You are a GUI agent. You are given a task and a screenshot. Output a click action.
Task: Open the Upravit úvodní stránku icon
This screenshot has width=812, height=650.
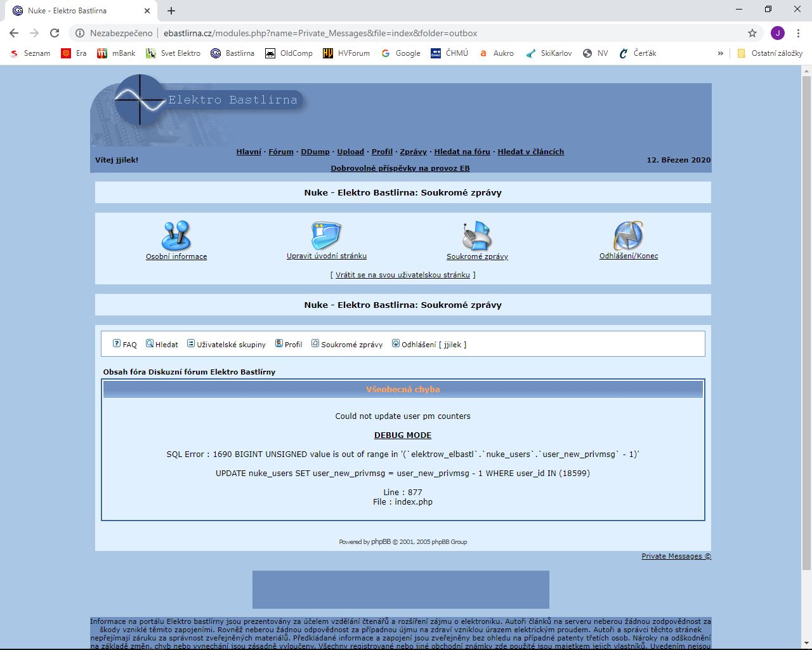(326, 236)
